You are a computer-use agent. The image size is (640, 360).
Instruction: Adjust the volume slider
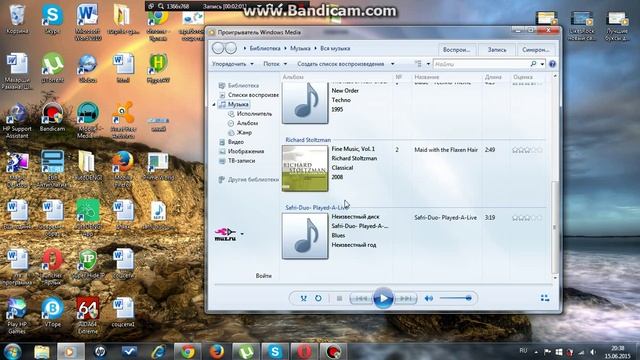[x=456, y=298]
